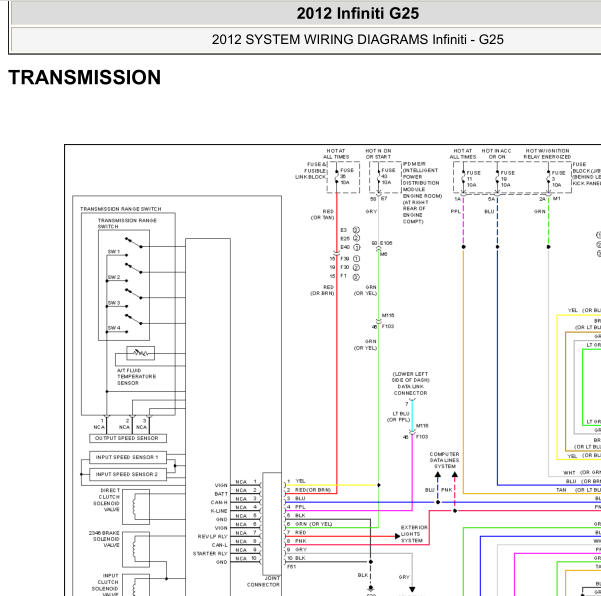
Task: Click the 'INPUT SPEED SENSOR 2' box
Action: pos(128,475)
